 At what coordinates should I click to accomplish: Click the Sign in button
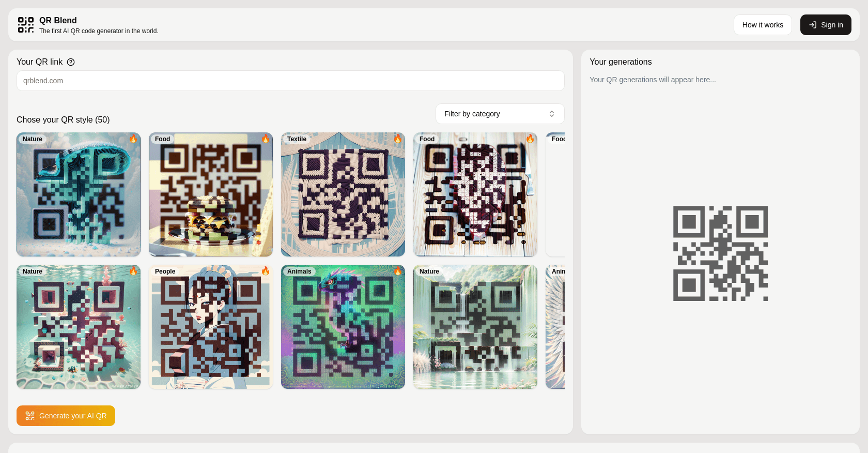click(826, 25)
